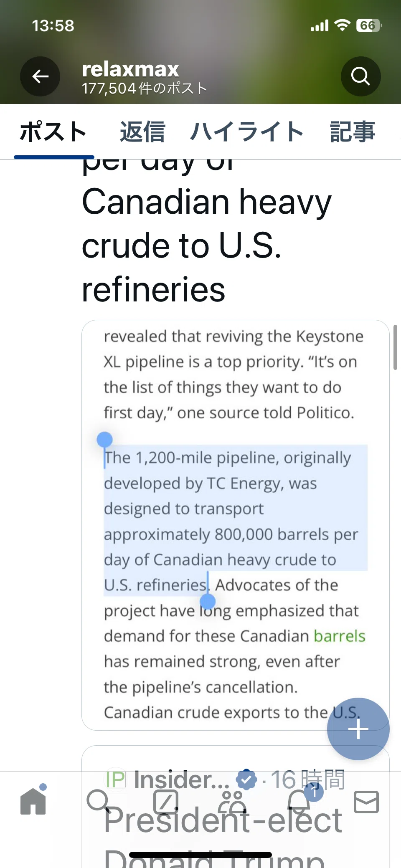Switch to the 記事 tab

coord(353,132)
